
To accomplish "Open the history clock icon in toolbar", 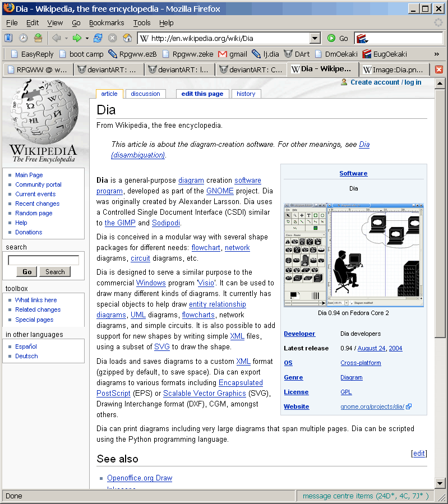I will (x=23, y=38).
